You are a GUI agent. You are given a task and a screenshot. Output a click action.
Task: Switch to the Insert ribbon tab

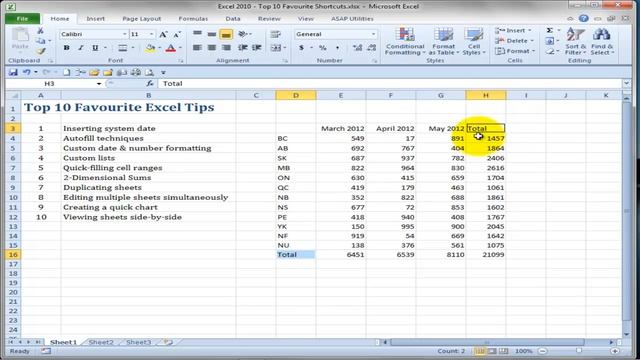coord(96,19)
